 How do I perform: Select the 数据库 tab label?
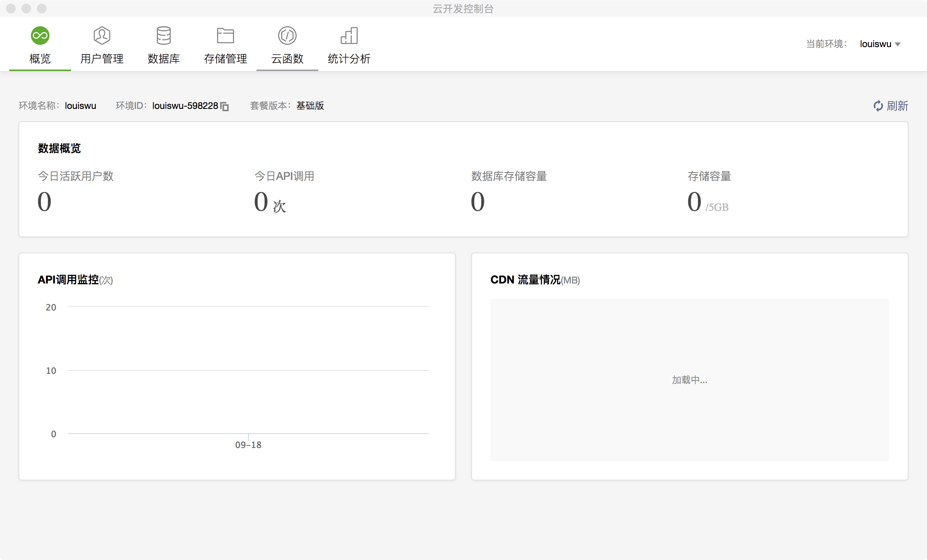click(164, 59)
